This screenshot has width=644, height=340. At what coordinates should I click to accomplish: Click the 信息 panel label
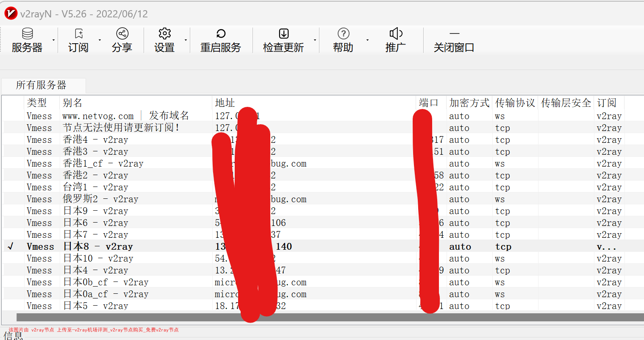tap(13, 336)
